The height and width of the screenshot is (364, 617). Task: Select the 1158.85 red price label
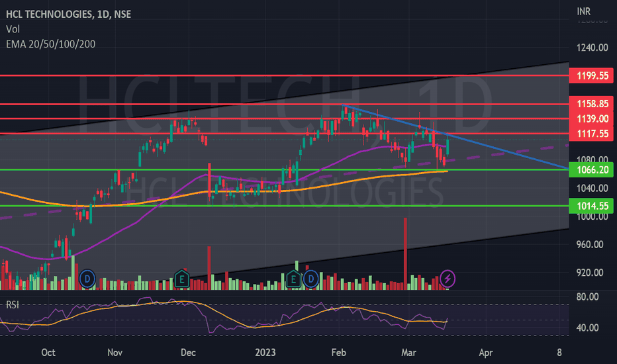pyautogui.click(x=591, y=104)
